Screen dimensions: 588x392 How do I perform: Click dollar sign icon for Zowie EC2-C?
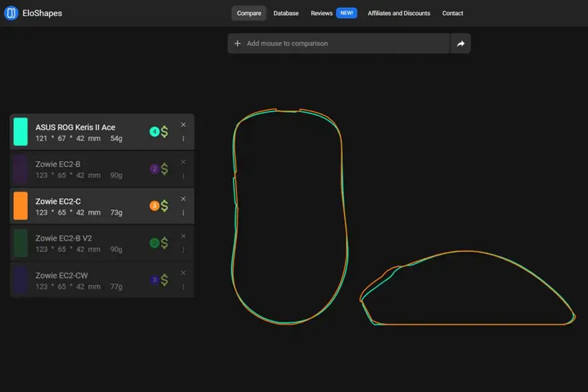[165, 206]
